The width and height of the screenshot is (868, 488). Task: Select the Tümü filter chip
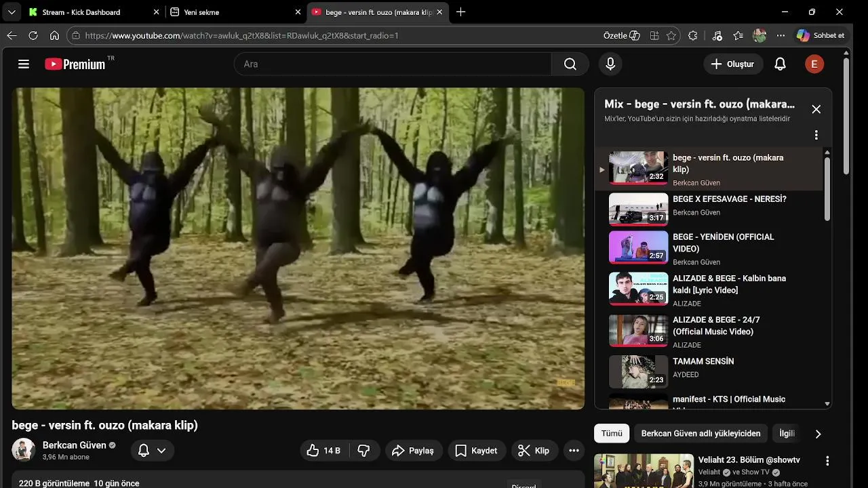tap(612, 434)
